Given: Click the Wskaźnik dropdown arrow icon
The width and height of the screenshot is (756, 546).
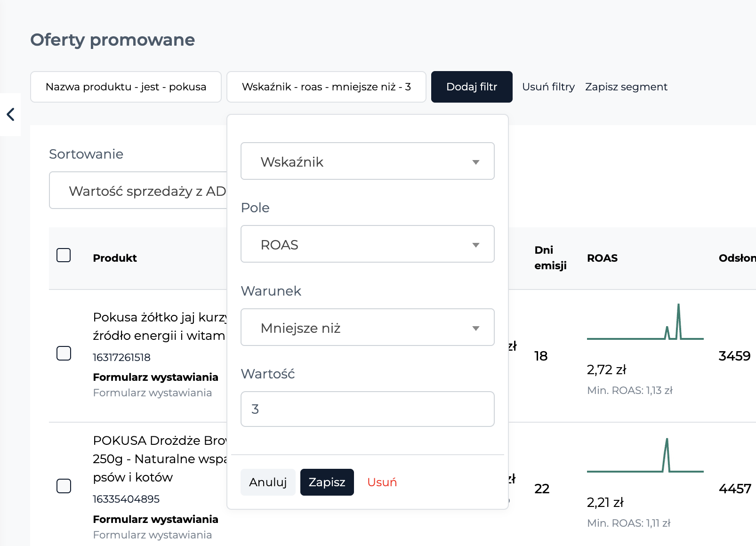Looking at the screenshot, I should tap(475, 162).
